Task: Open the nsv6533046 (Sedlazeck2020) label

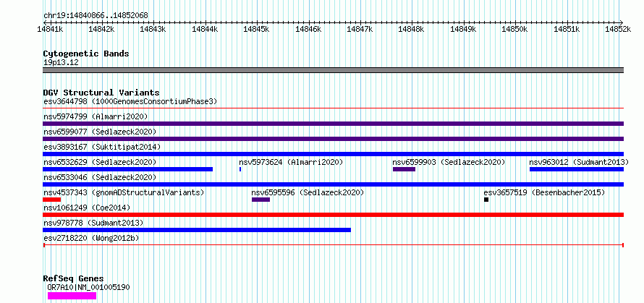Action: [x=100, y=177]
